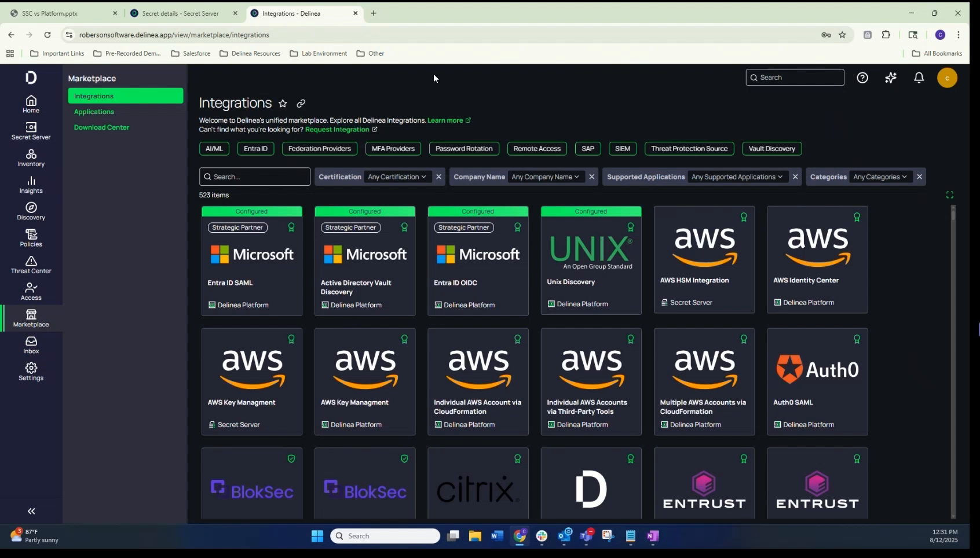Click the Learn more link
Image resolution: width=980 pixels, height=558 pixels.
[x=446, y=120]
